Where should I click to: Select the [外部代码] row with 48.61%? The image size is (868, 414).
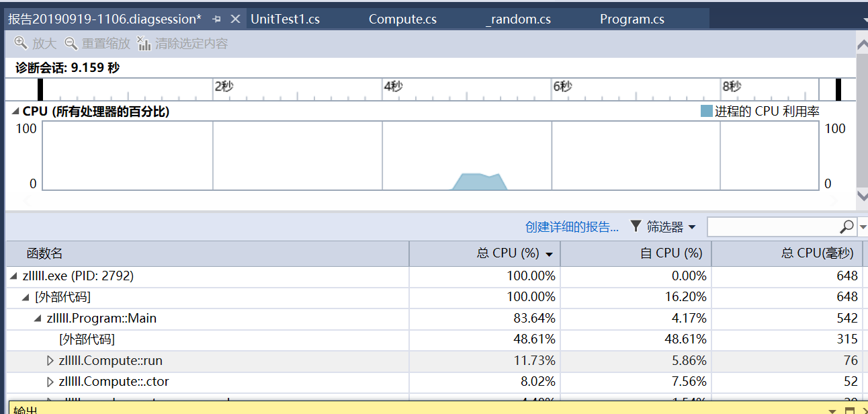click(x=435, y=339)
